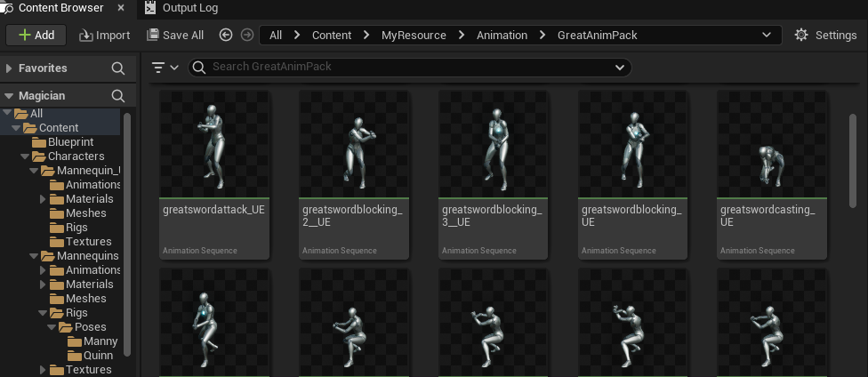Expand Animations folder under Mannequins
Screen dimensions: 868x377
click(44, 270)
